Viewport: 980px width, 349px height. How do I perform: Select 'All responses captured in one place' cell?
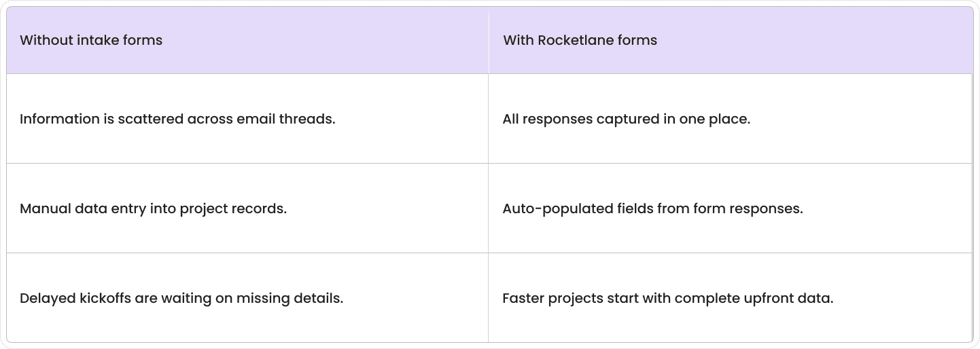[x=731, y=119]
